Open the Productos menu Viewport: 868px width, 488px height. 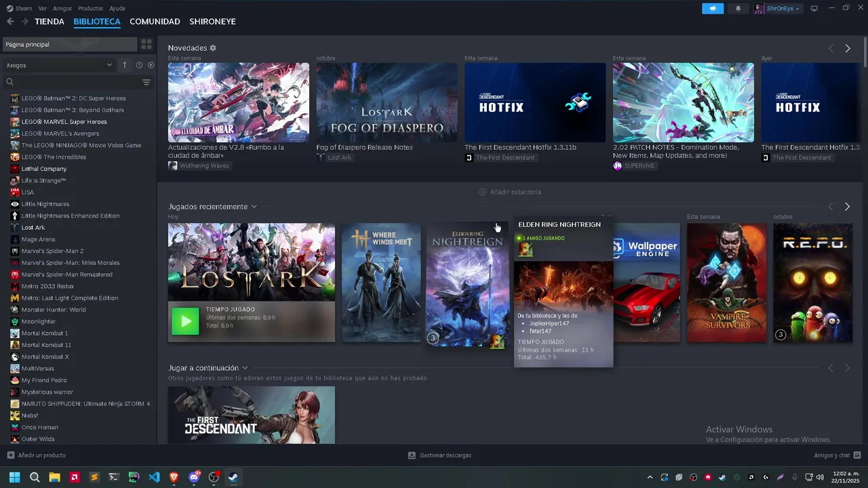[x=90, y=8]
